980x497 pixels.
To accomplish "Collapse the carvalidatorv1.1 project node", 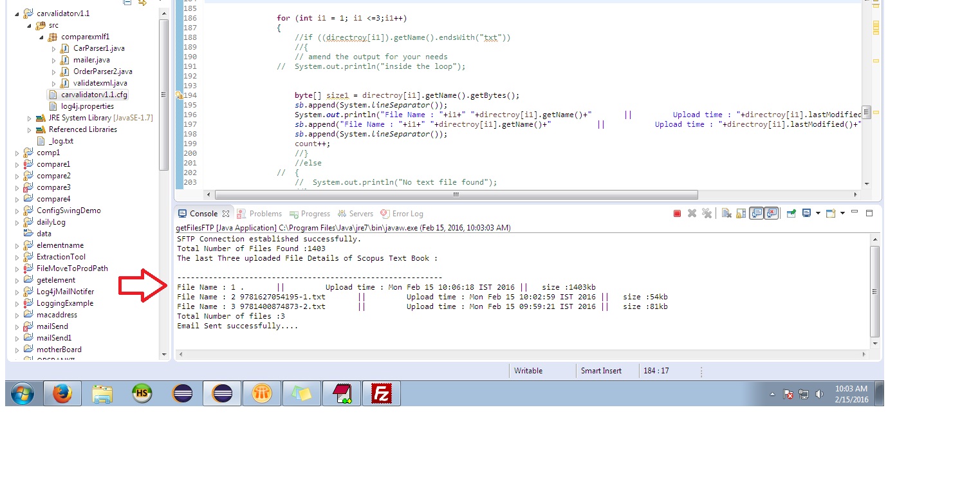I will pos(18,14).
